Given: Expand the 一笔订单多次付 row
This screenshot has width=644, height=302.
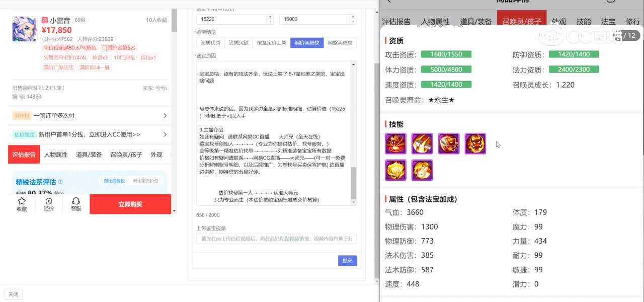Looking at the screenshot, I should [x=165, y=116].
